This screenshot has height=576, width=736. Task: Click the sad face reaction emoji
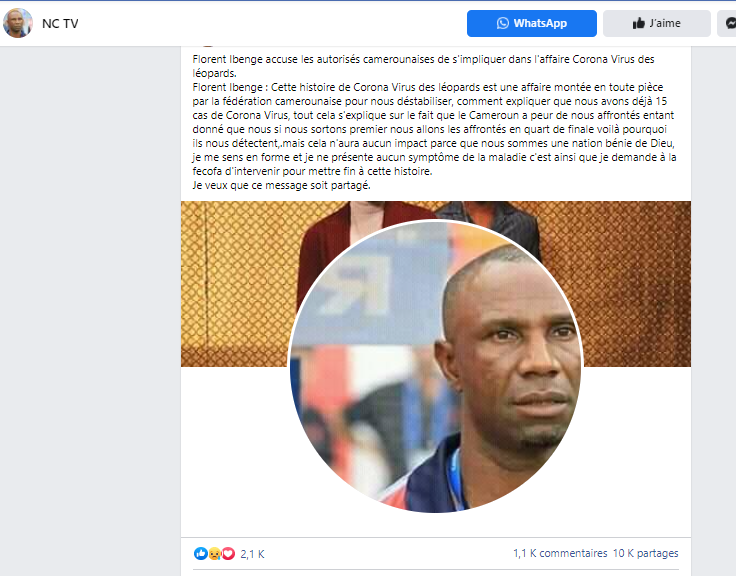tap(215, 554)
